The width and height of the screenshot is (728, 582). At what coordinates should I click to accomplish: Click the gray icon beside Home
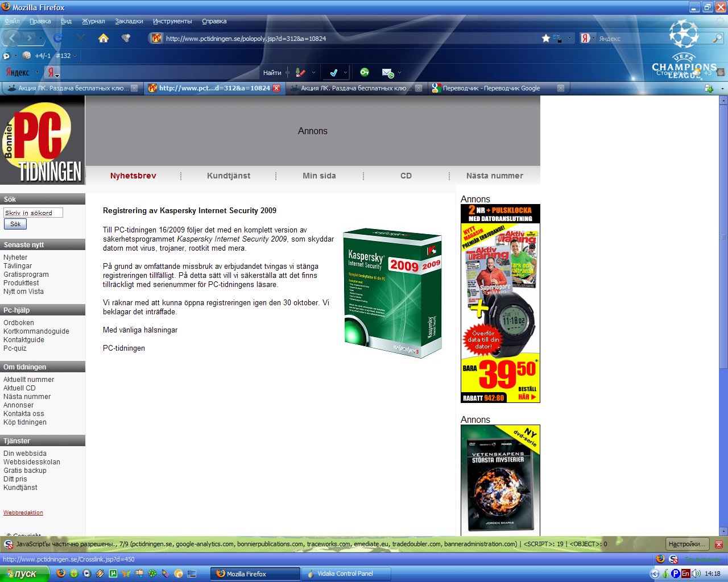pyautogui.click(x=126, y=38)
